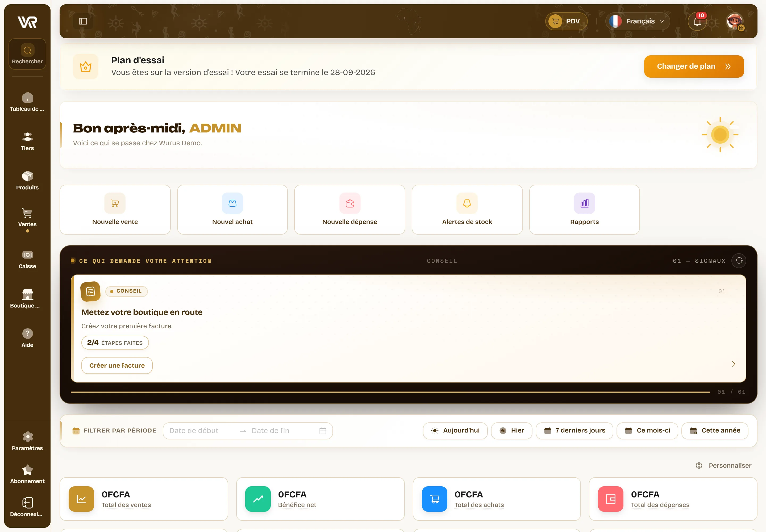The height and width of the screenshot is (532, 766).
Task: Open Abonnement star icon in sidebar
Action: click(27, 470)
